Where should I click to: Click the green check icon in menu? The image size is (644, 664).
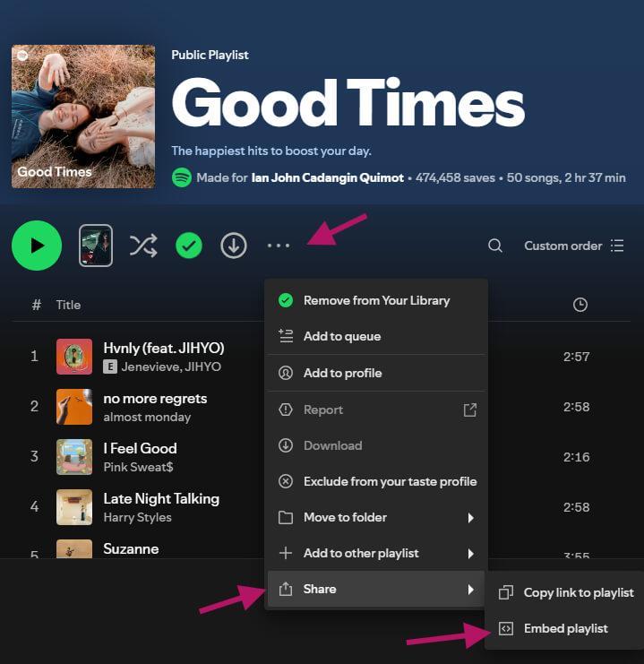[x=286, y=300]
